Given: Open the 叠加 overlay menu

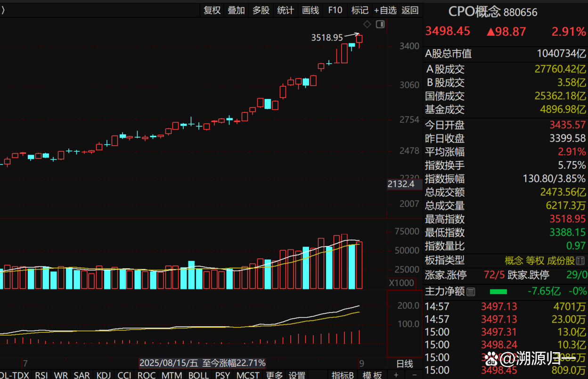Looking at the screenshot, I should tap(237, 10).
